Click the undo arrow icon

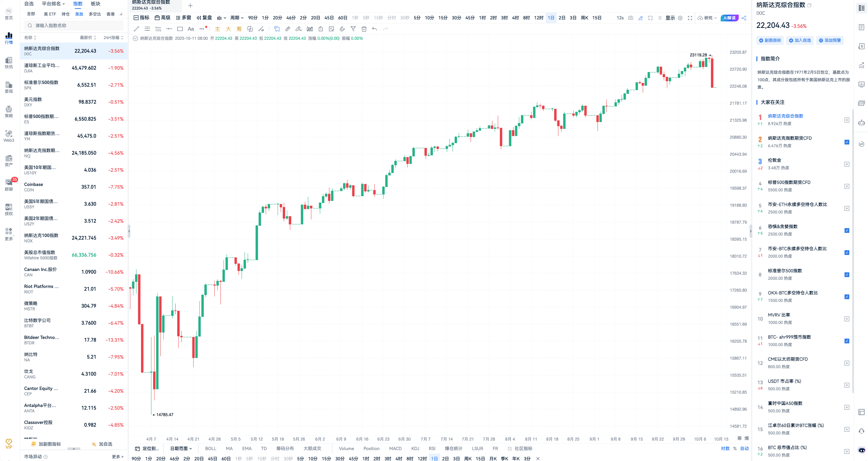point(375,29)
